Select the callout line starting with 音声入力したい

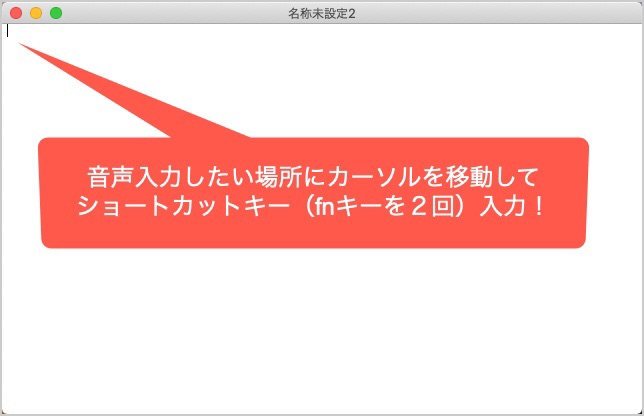(313, 177)
